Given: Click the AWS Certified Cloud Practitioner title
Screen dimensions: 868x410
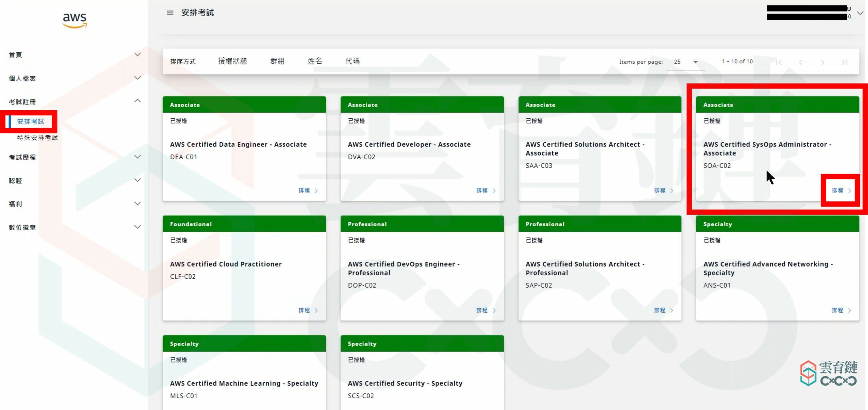Looking at the screenshot, I should [x=226, y=264].
